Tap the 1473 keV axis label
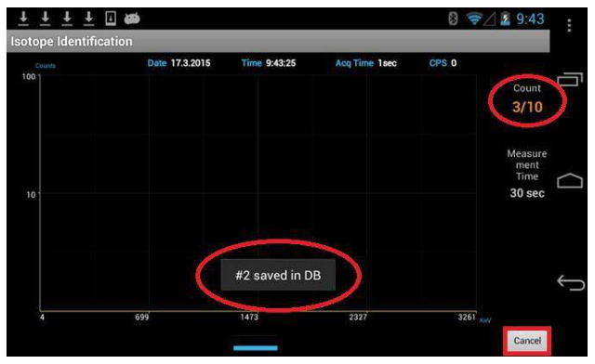This screenshot has height=364, width=595. coord(249,317)
